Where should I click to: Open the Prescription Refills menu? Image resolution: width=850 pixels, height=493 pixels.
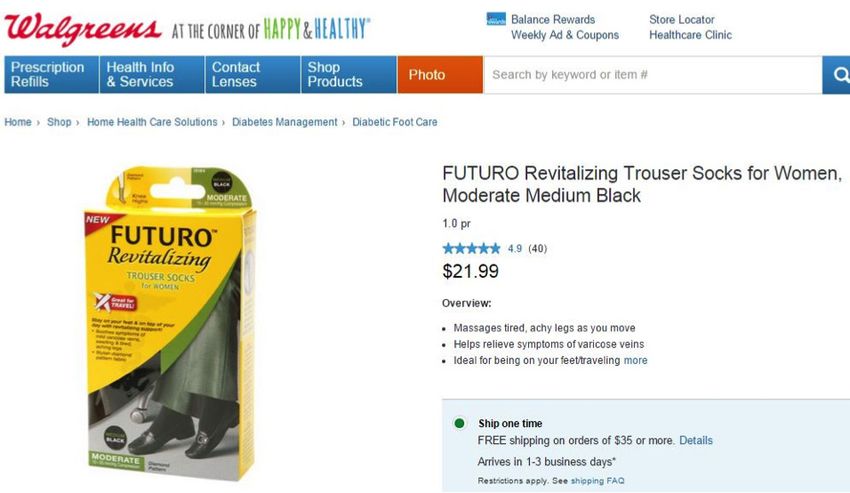[51, 75]
